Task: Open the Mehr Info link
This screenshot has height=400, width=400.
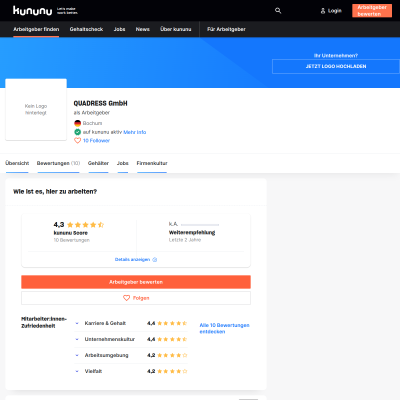Action: pos(135,132)
